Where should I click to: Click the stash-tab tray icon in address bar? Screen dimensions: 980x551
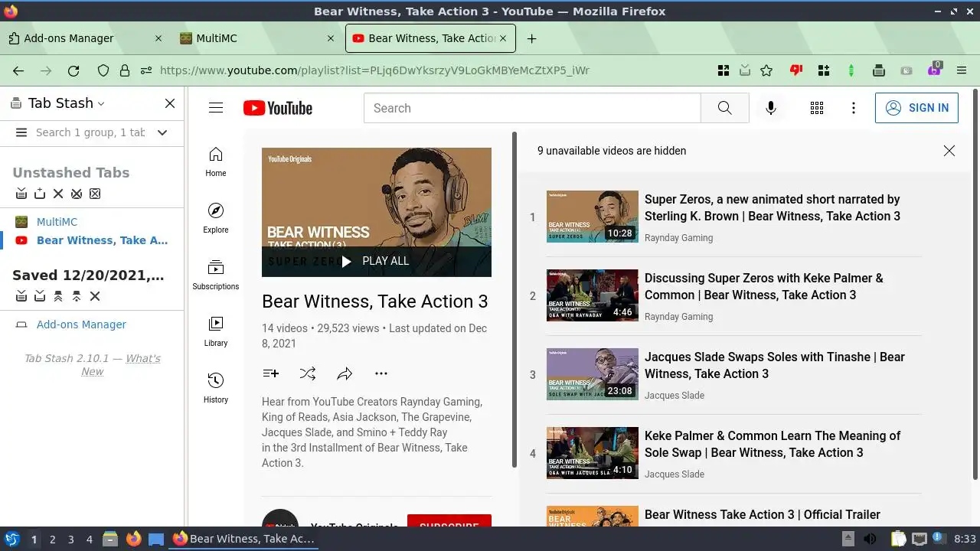[745, 70]
